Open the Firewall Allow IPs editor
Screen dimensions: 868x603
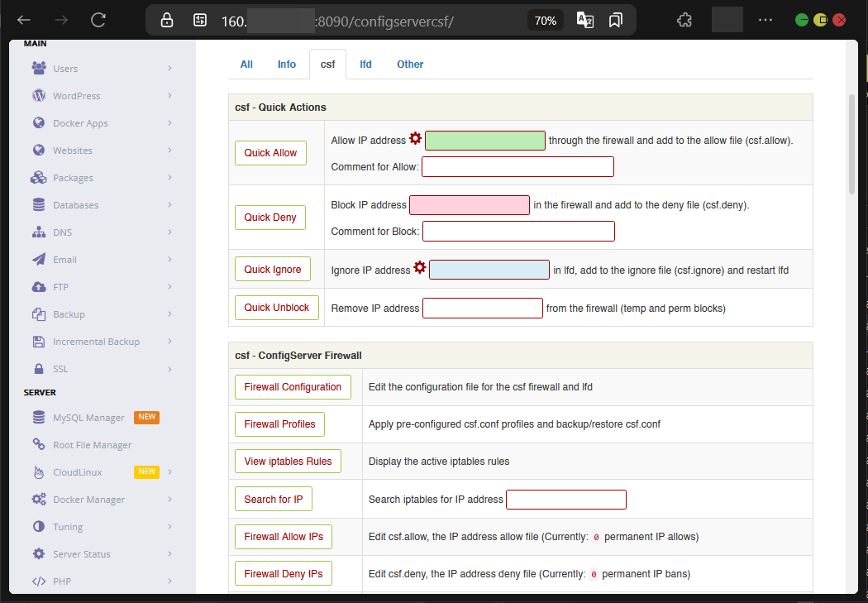tap(284, 537)
